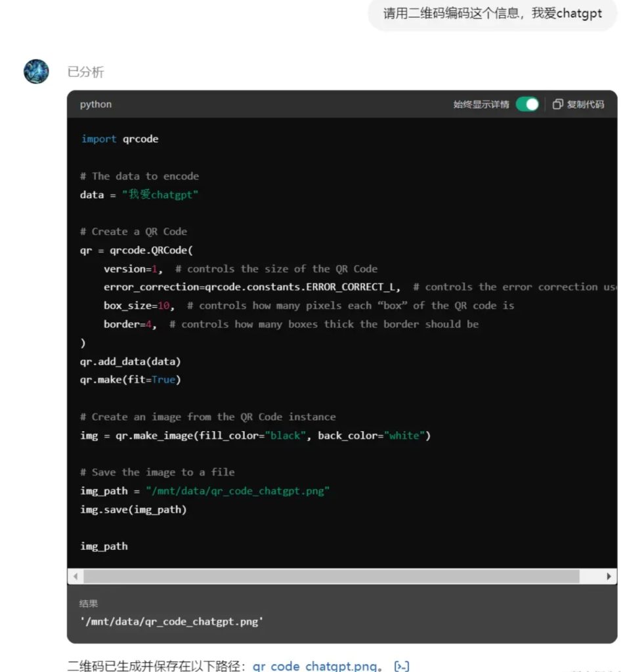This screenshot has width=621, height=672.
Task: Click the right arrow of the code scrollbar
Action: pyautogui.click(x=609, y=576)
